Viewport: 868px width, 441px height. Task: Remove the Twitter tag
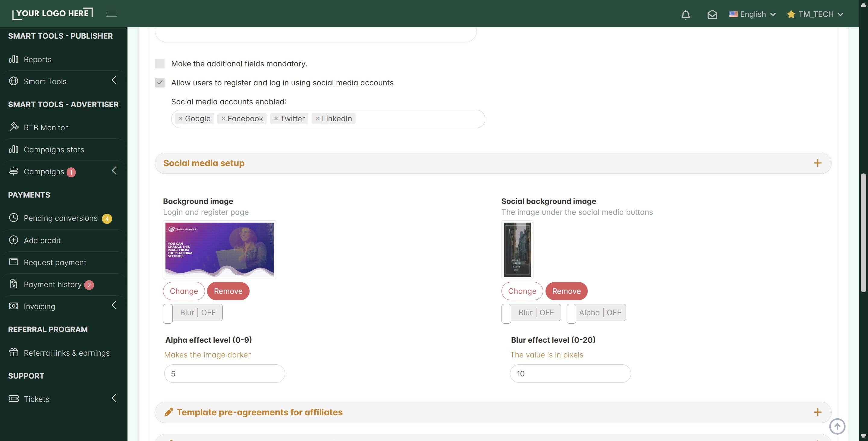276,119
